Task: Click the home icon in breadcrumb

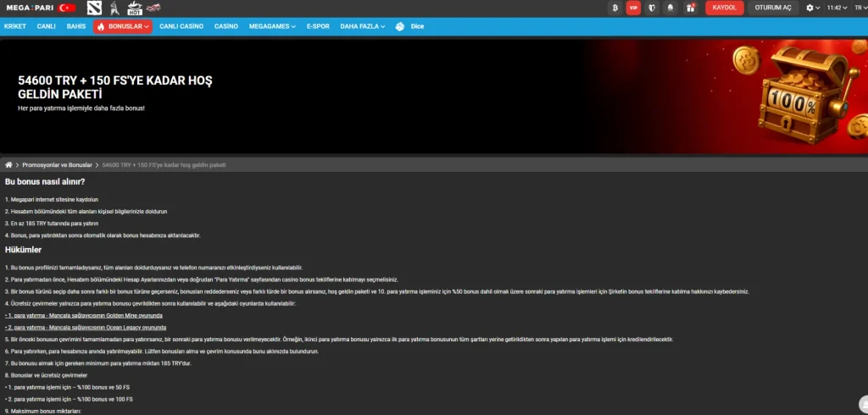Action: coord(8,165)
